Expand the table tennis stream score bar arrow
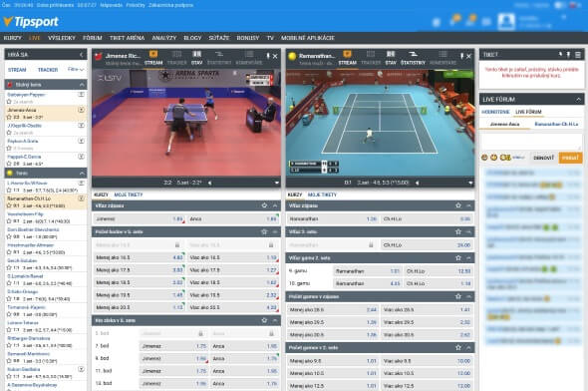 click(x=276, y=183)
